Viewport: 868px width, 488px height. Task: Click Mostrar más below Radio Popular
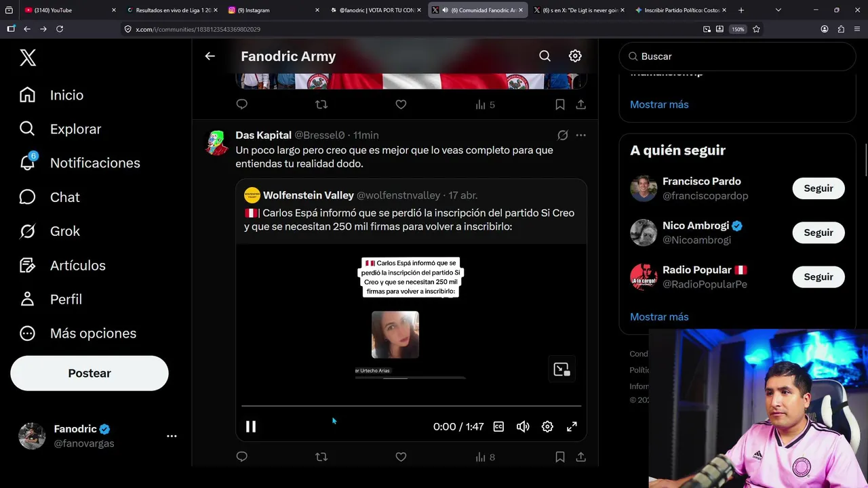coord(659,317)
